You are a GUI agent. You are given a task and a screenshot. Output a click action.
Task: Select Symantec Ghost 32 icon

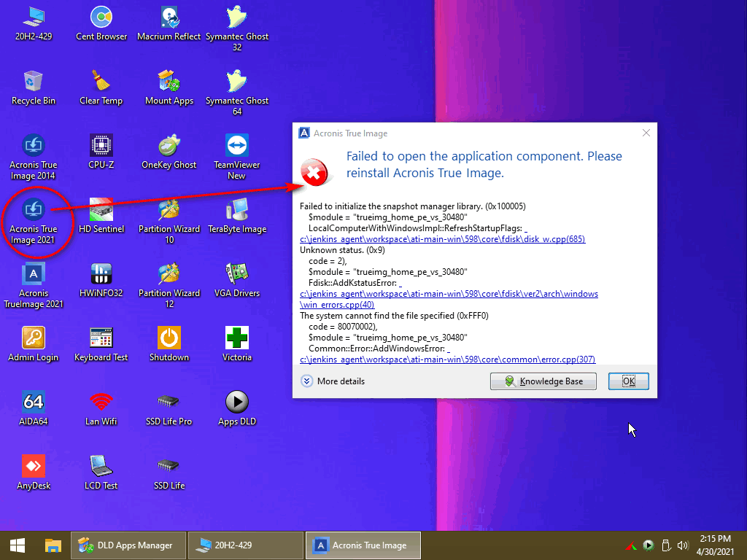tap(237, 28)
